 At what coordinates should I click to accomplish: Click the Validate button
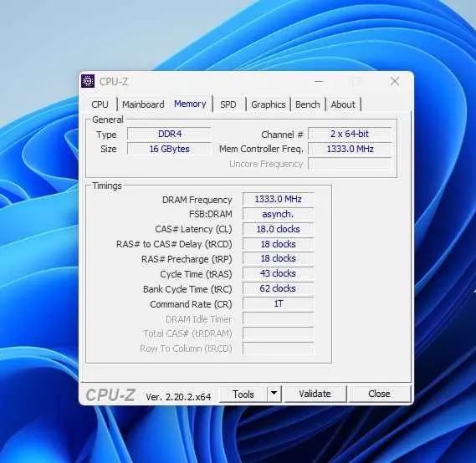point(315,394)
